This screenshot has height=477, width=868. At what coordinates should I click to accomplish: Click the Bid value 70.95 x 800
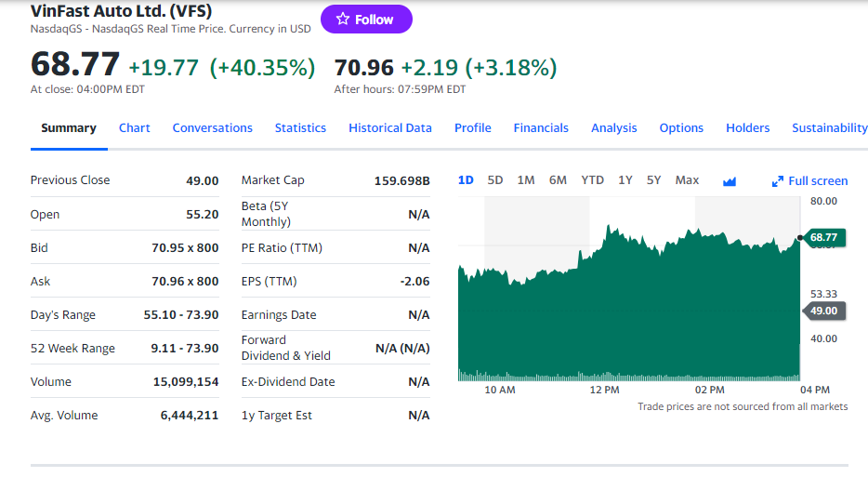tap(185, 247)
